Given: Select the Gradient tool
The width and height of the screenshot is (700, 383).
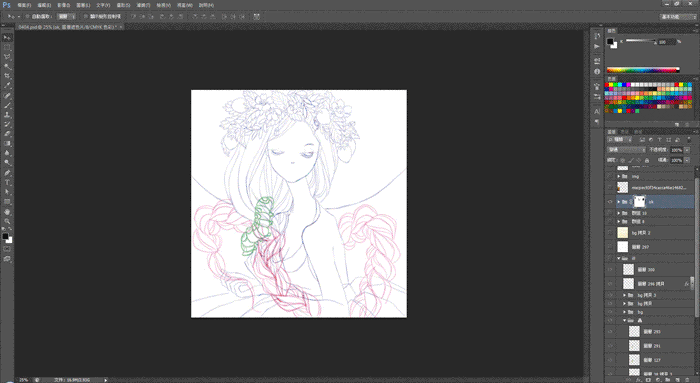Looking at the screenshot, I should (x=7, y=143).
